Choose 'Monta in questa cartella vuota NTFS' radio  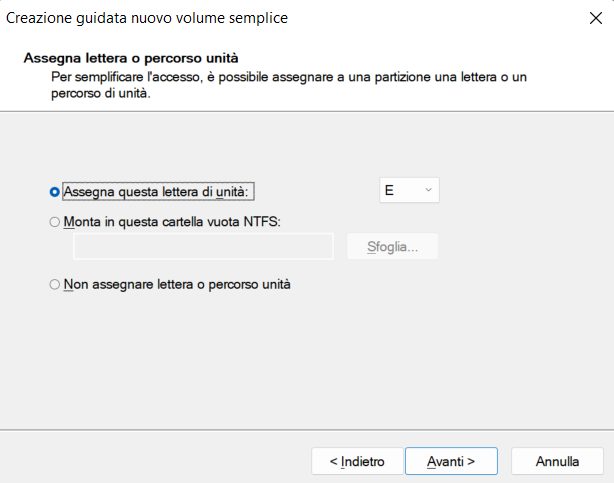tap(55, 222)
